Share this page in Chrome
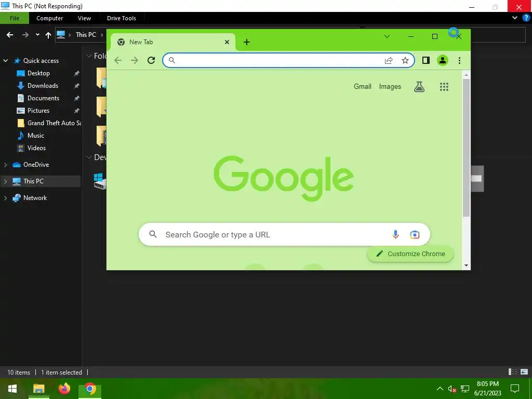532x399 pixels. tap(389, 60)
